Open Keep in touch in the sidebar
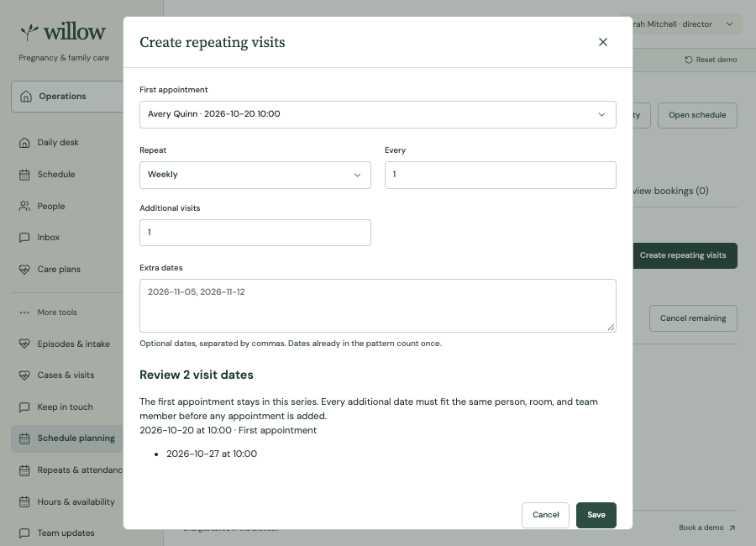This screenshot has width=756, height=546. coord(67,407)
